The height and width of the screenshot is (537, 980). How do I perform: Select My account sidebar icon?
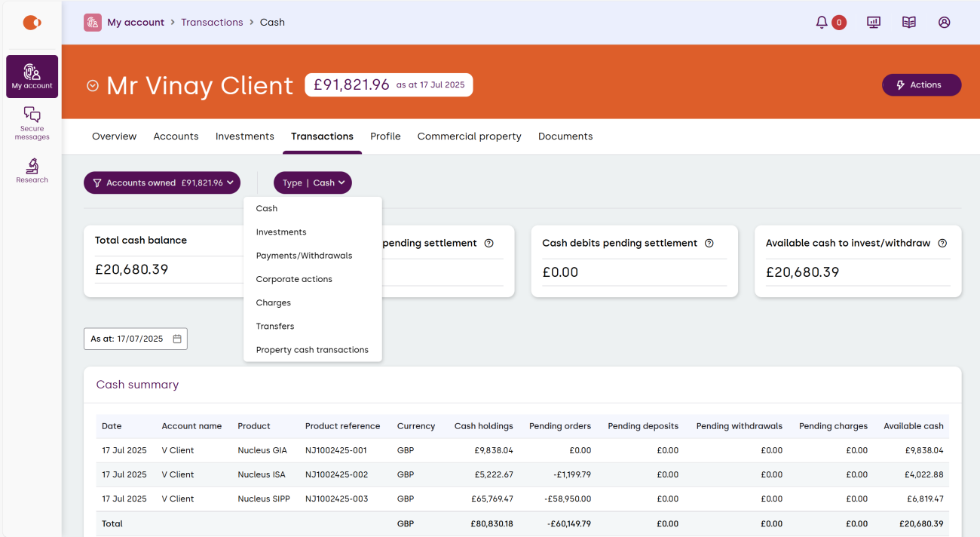(32, 76)
